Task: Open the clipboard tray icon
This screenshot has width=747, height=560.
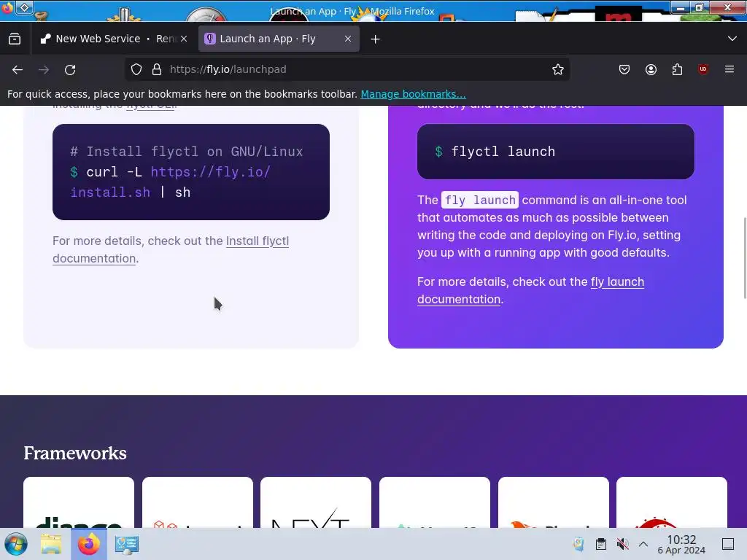Action: pyautogui.click(x=601, y=544)
